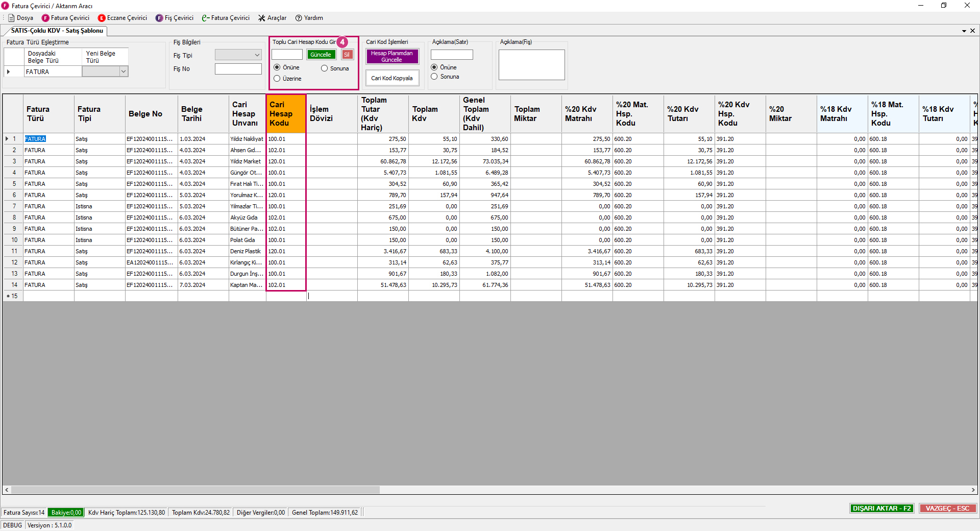The image size is (980, 531).
Task: Select Sonuna under Açıklama(Satır)
Action: (434, 77)
